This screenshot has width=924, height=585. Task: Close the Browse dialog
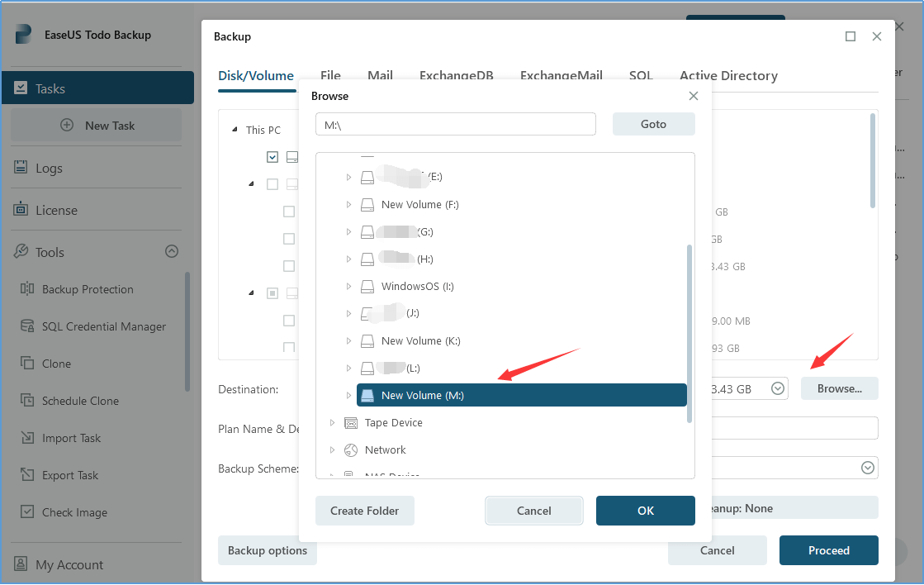694,96
